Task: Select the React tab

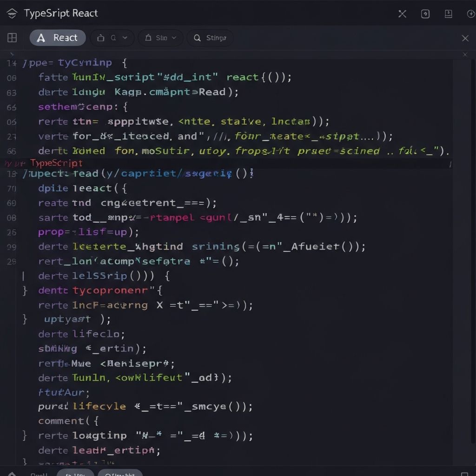Action: (58, 38)
